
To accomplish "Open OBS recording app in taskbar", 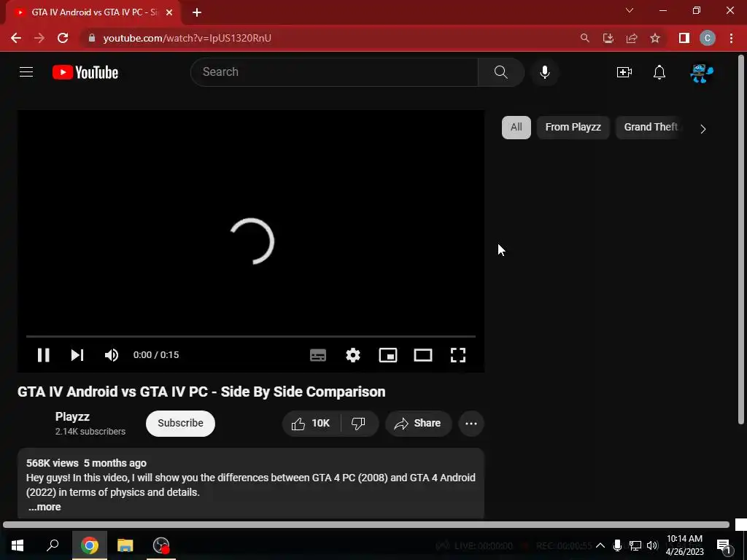I will click(161, 545).
